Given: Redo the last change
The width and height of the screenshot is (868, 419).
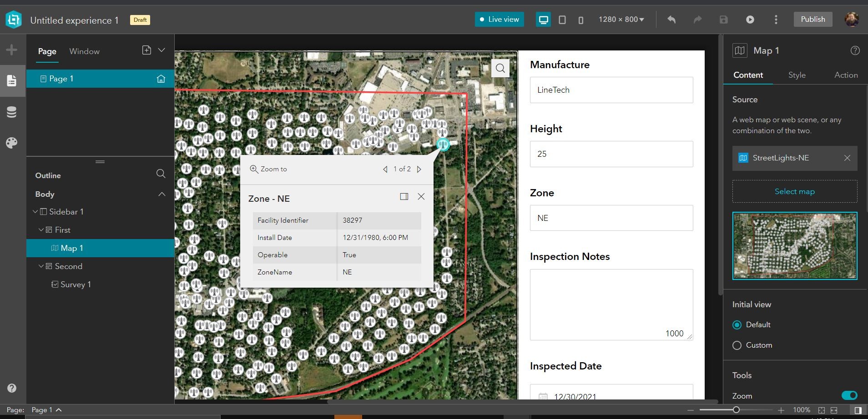Looking at the screenshot, I should (x=697, y=20).
